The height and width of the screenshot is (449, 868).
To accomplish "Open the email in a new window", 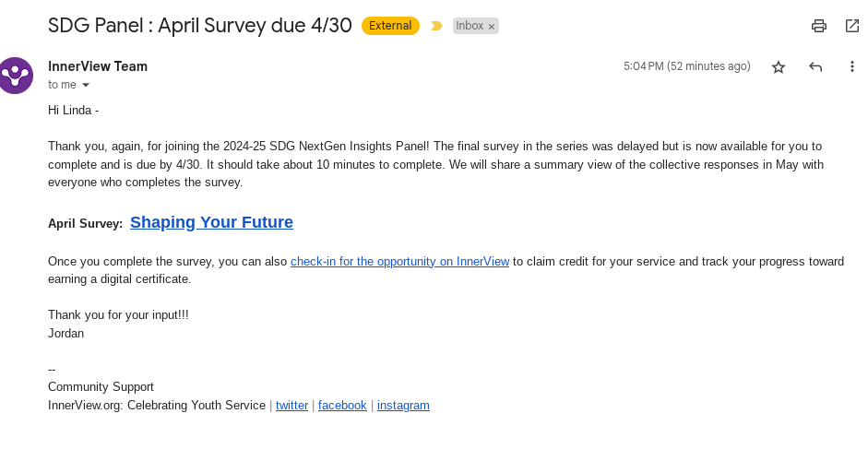I will pos(851,26).
